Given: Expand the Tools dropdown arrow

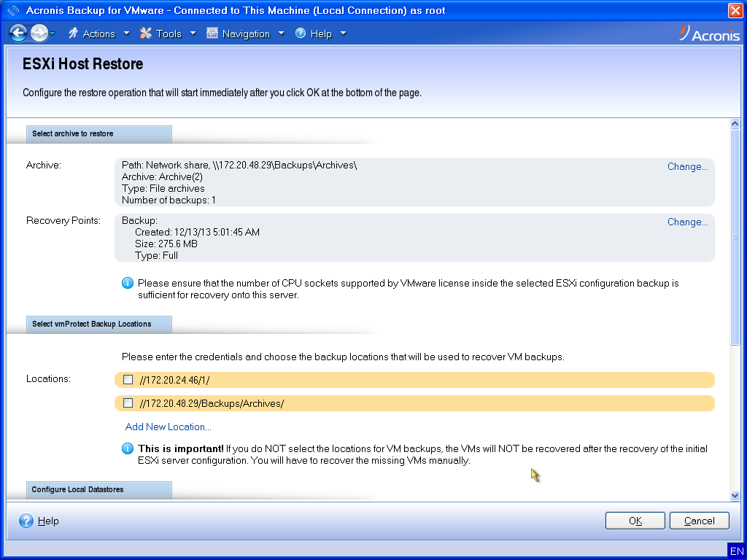Looking at the screenshot, I should (x=193, y=34).
